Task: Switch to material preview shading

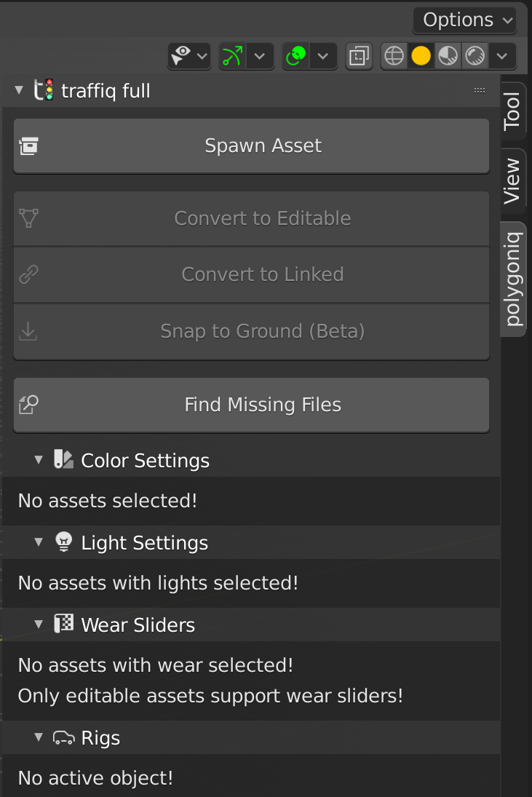Action: click(x=448, y=56)
